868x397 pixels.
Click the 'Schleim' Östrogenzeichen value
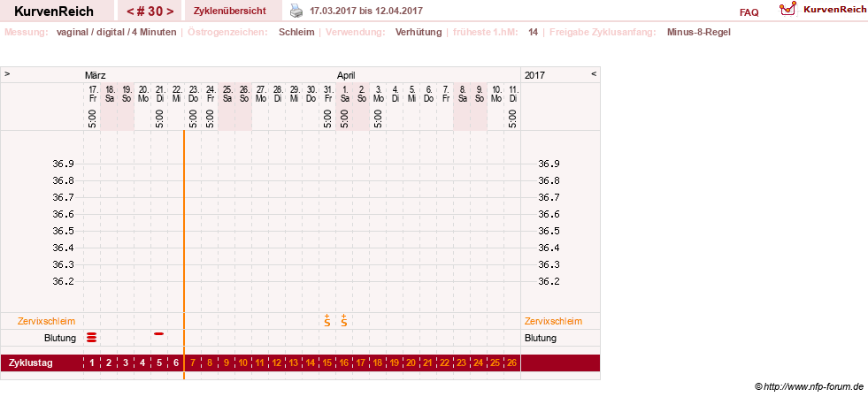click(296, 32)
